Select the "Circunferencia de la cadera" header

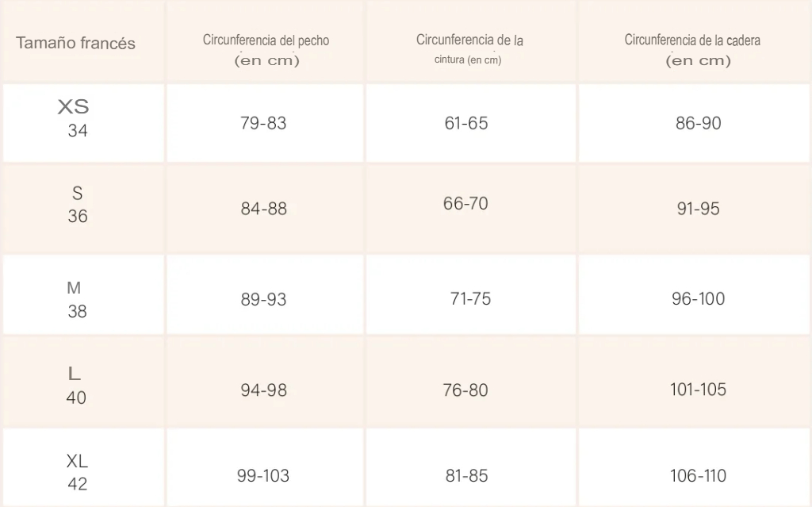692,49
